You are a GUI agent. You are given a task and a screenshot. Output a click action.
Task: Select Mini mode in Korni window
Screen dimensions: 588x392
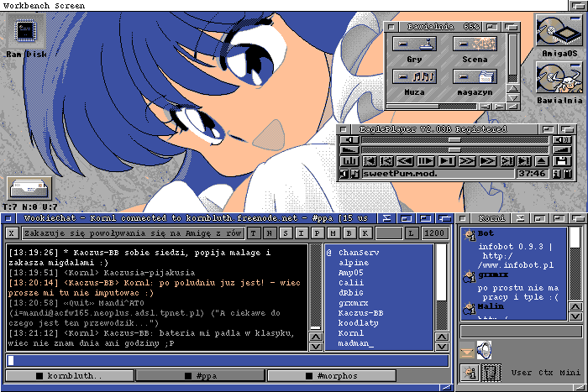(x=570, y=373)
